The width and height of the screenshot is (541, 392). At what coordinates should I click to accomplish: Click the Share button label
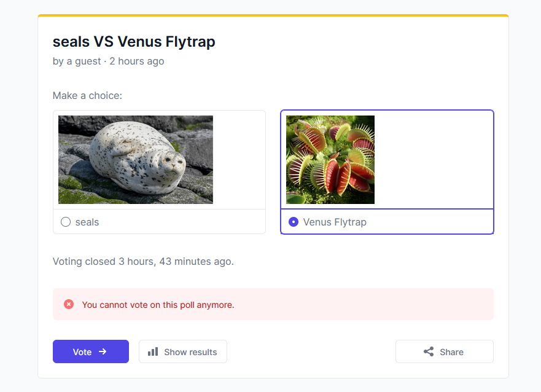(451, 352)
